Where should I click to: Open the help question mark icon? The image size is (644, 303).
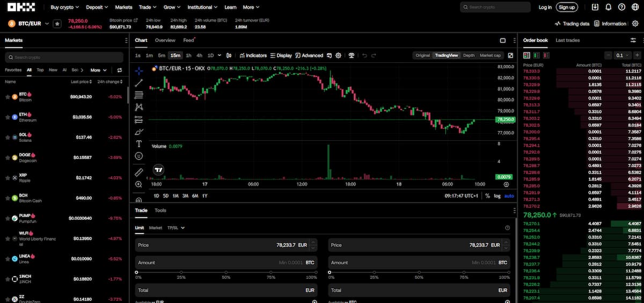(x=621, y=7)
